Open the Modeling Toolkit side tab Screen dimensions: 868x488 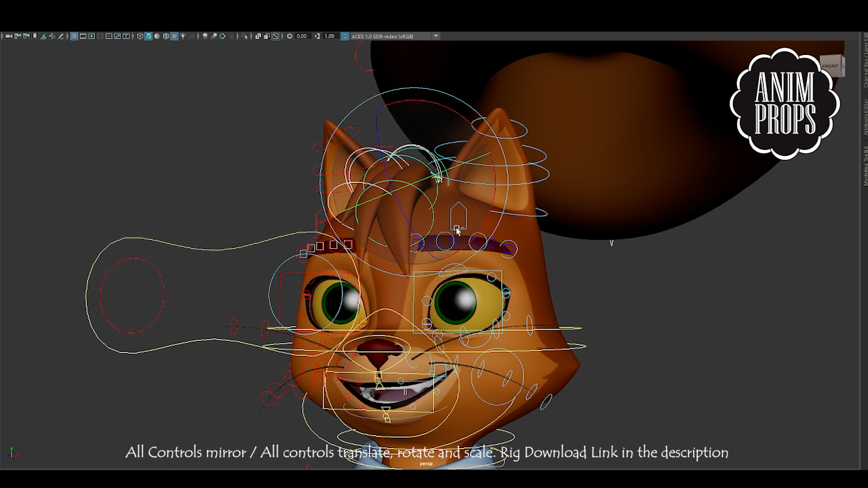[x=865, y=166]
